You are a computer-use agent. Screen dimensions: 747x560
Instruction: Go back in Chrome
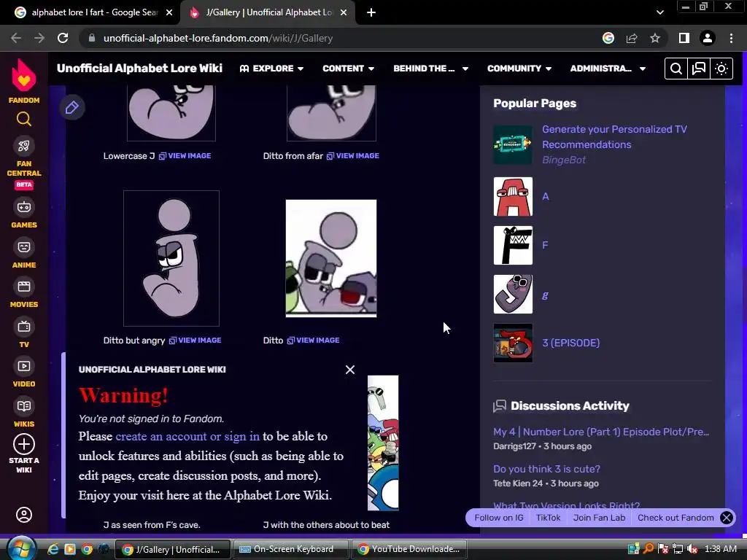pyautogui.click(x=16, y=38)
